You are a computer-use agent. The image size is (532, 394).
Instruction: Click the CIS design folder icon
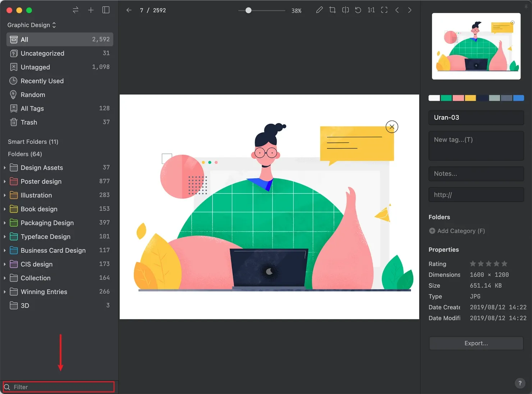click(14, 264)
